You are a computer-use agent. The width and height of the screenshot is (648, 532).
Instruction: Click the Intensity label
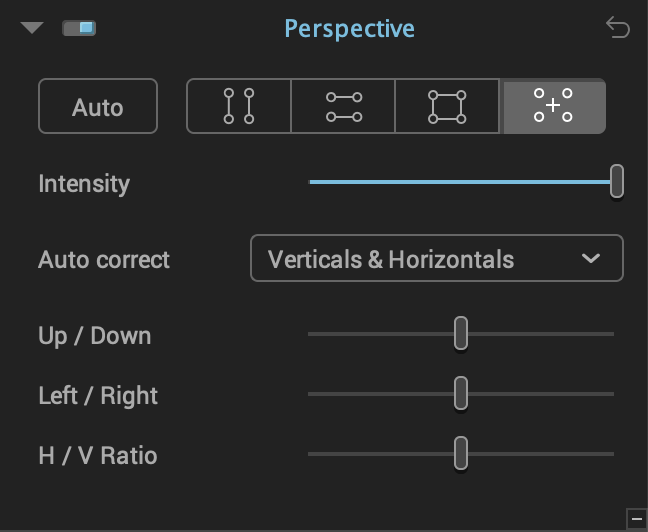[84, 184]
